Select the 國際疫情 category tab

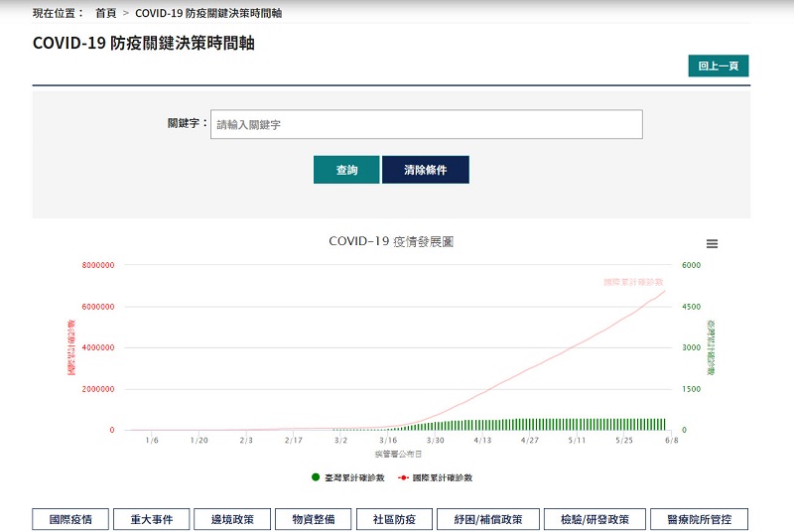click(x=70, y=519)
